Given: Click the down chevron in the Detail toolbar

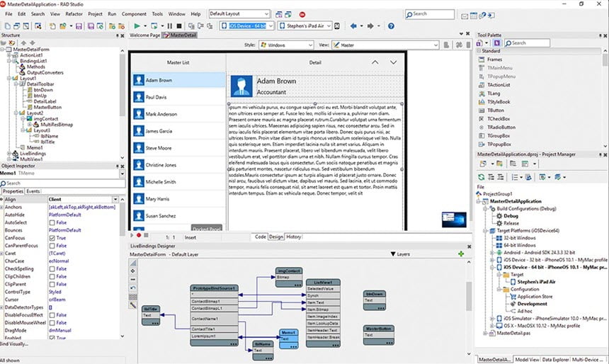Looking at the screenshot, I should pos(394,62).
